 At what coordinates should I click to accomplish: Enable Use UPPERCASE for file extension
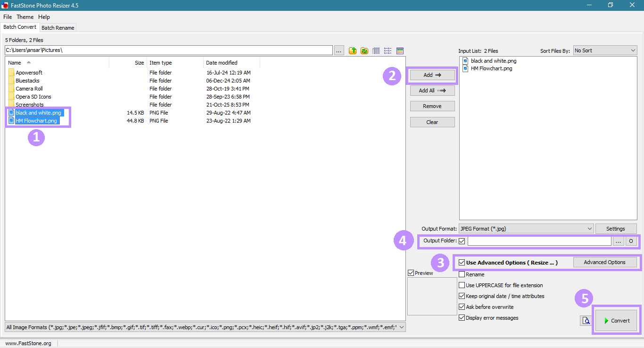pos(462,285)
